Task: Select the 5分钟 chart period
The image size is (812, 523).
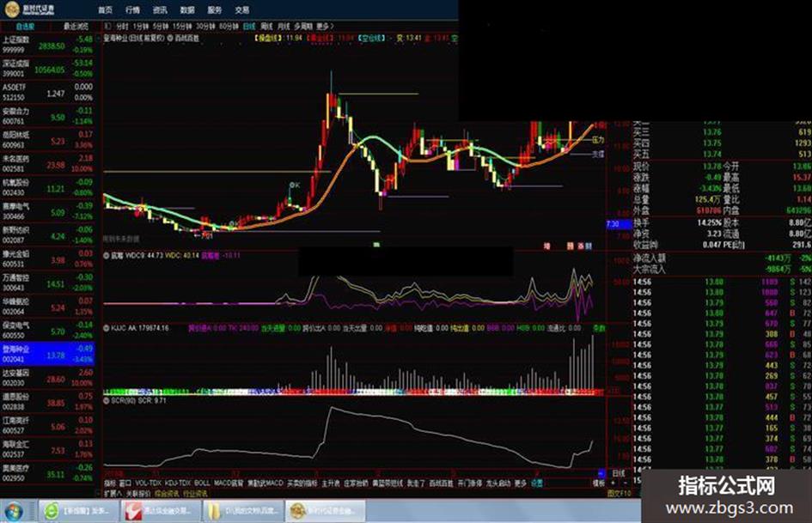Action: tap(161, 26)
